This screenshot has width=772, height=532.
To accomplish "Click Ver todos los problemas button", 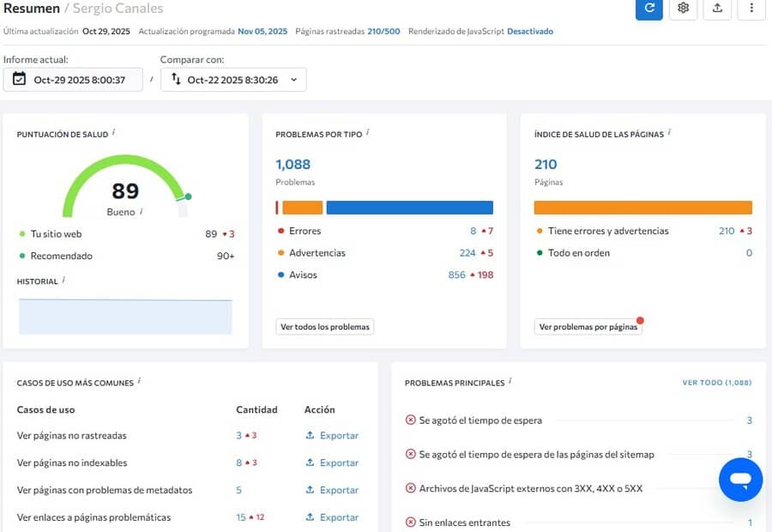I will click(323, 326).
